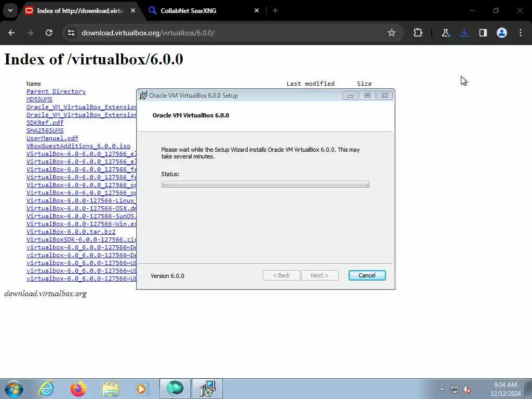Launch Firefox from the taskbar
The image size is (532, 399).
pyautogui.click(x=78, y=389)
